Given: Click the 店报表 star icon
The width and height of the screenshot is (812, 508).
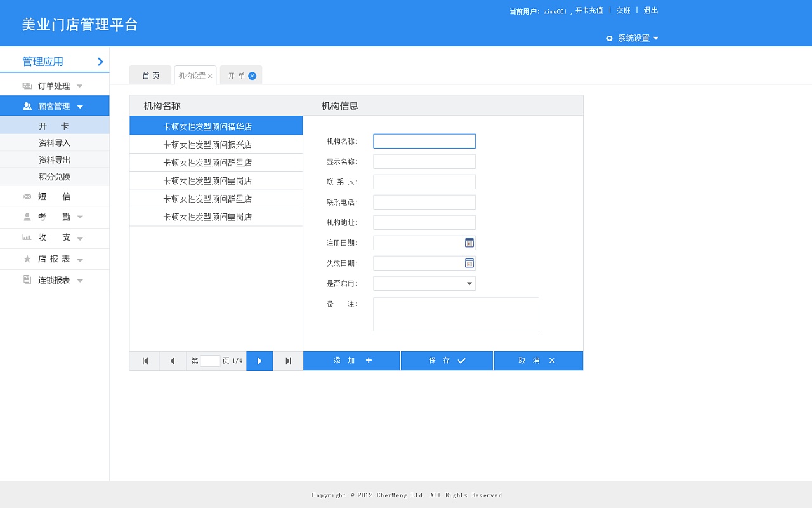Looking at the screenshot, I should (x=27, y=259).
